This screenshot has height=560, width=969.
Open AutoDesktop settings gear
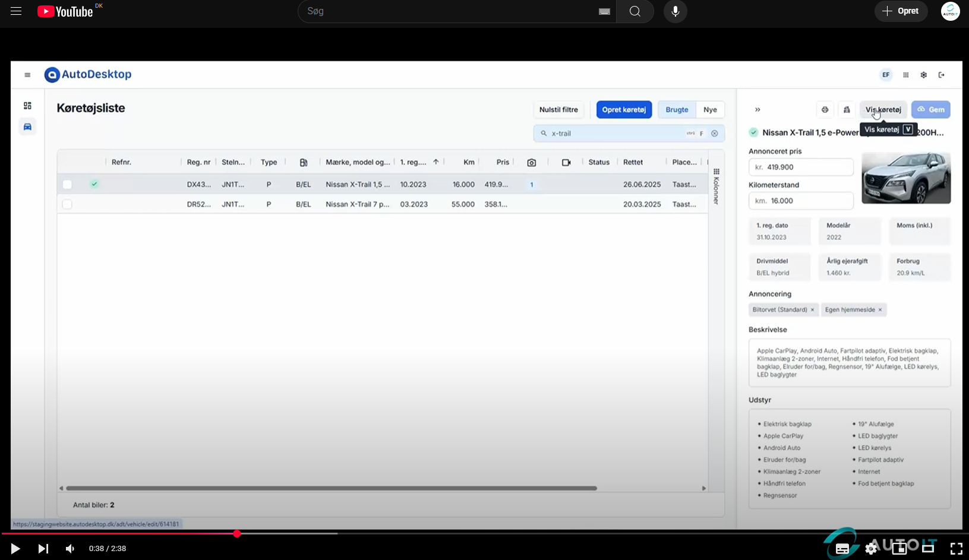pos(924,75)
